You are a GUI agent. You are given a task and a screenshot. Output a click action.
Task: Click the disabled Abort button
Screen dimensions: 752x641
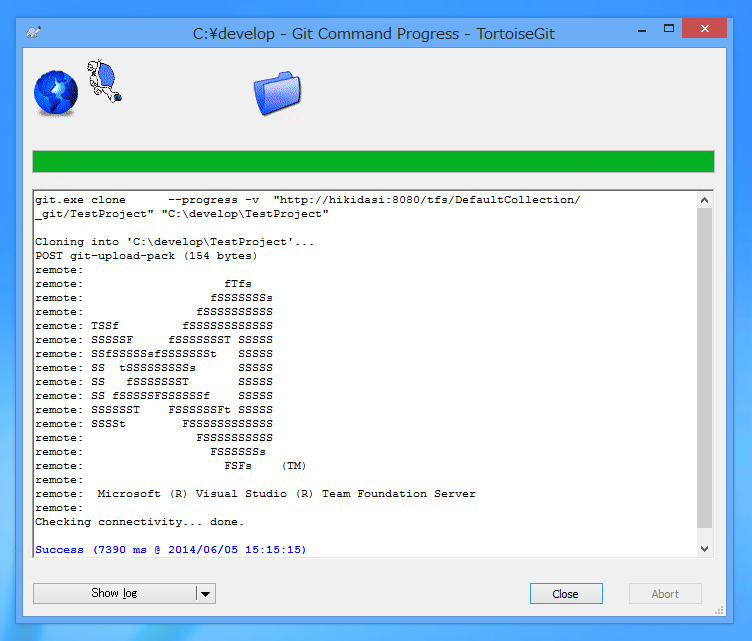[665, 594]
